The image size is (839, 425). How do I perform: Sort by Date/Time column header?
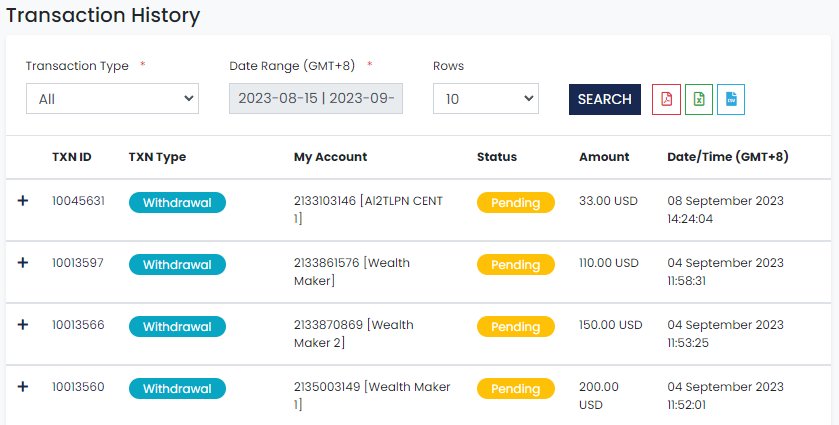727,157
